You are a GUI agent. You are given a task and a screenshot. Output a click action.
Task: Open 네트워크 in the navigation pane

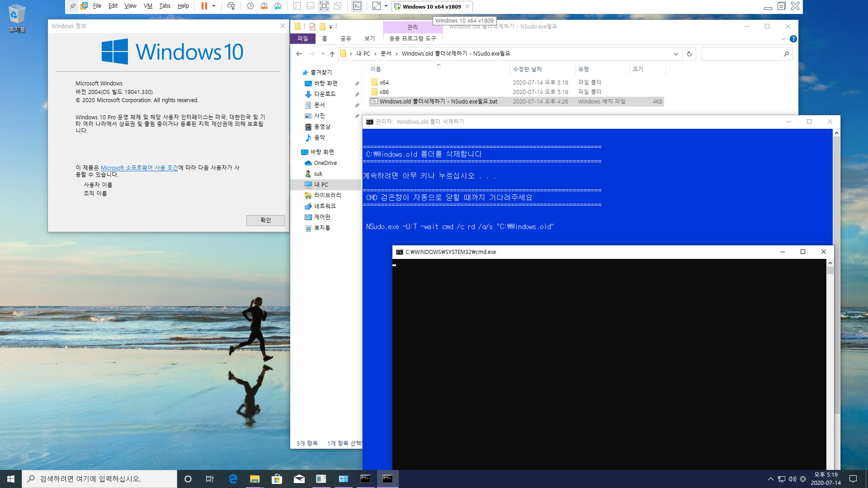click(x=325, y=206)
